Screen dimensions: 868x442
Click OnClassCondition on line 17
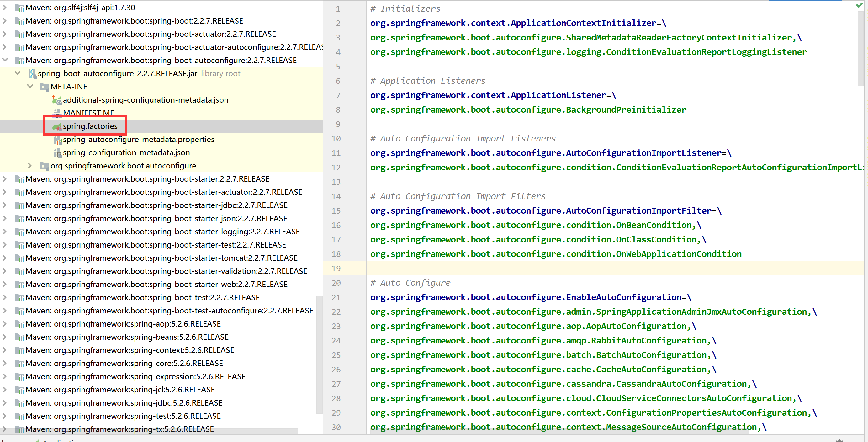[x=656, y=240]
